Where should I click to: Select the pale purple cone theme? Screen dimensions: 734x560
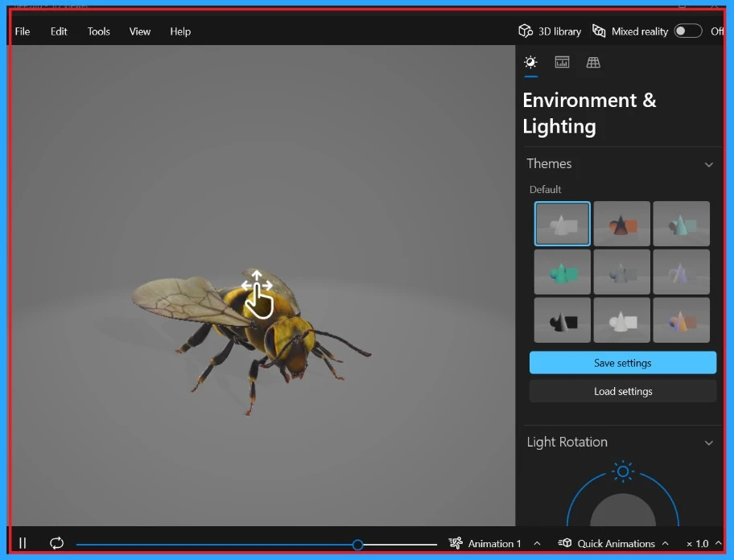click(x=681, y=272)
